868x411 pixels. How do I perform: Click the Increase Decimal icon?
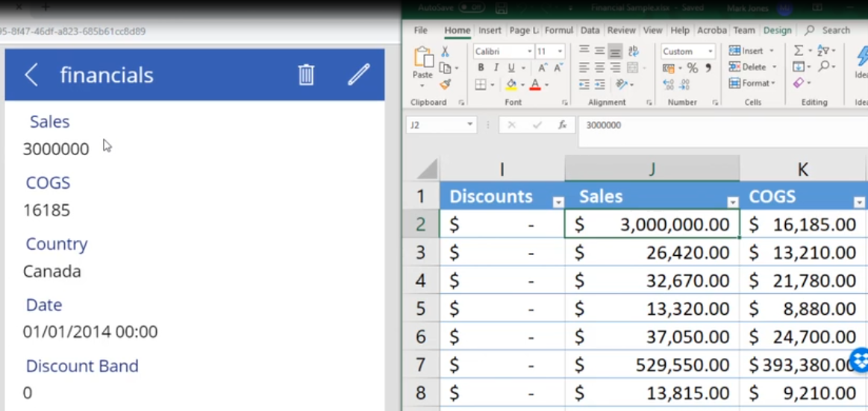[x=668, y=84]
